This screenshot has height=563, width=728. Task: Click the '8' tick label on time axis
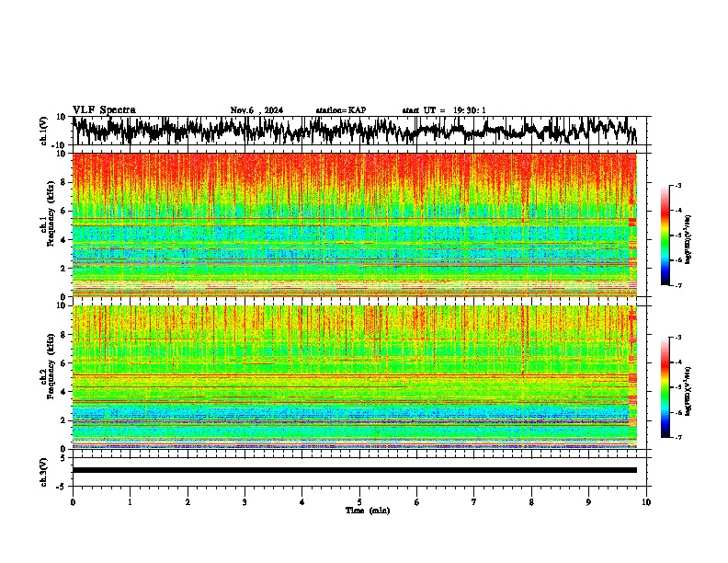[x=531, y=502]
